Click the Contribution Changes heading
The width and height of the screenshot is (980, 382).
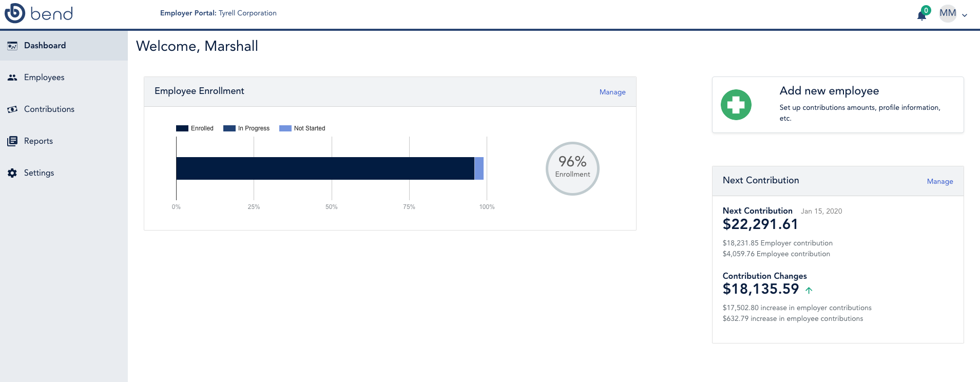pos(765,276)
